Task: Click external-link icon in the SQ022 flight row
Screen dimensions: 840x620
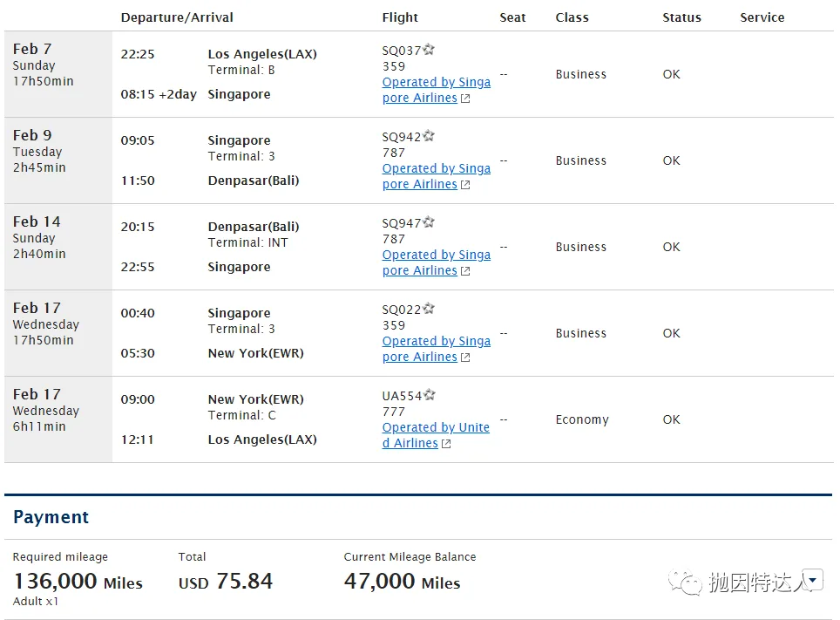Action: click(465, 358)
